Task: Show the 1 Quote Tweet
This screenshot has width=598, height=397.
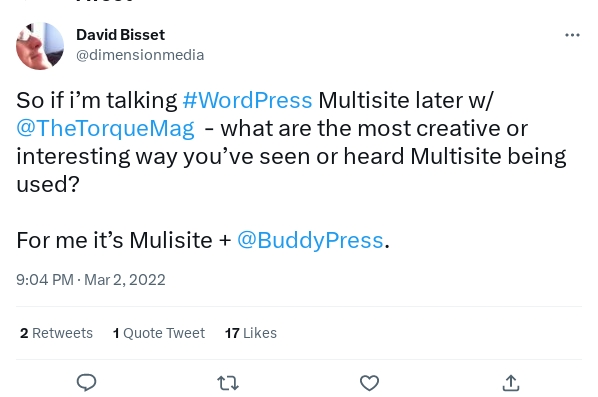Action: tap(159, 333)
